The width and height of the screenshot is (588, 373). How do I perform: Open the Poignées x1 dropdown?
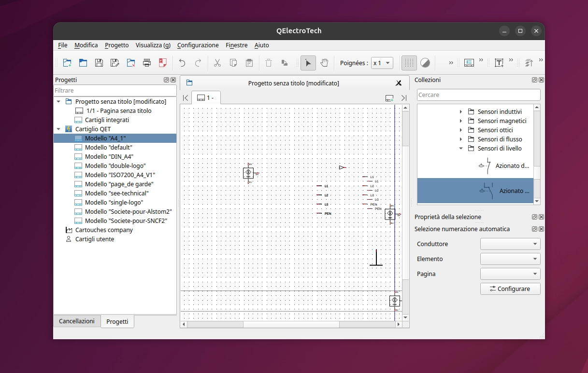click(382, 63)
